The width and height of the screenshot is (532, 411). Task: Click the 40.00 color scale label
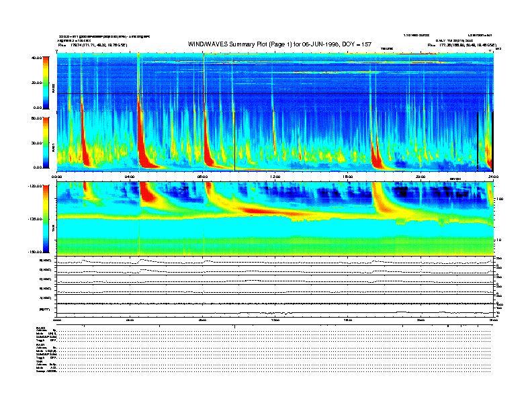(x=37, y=58)
